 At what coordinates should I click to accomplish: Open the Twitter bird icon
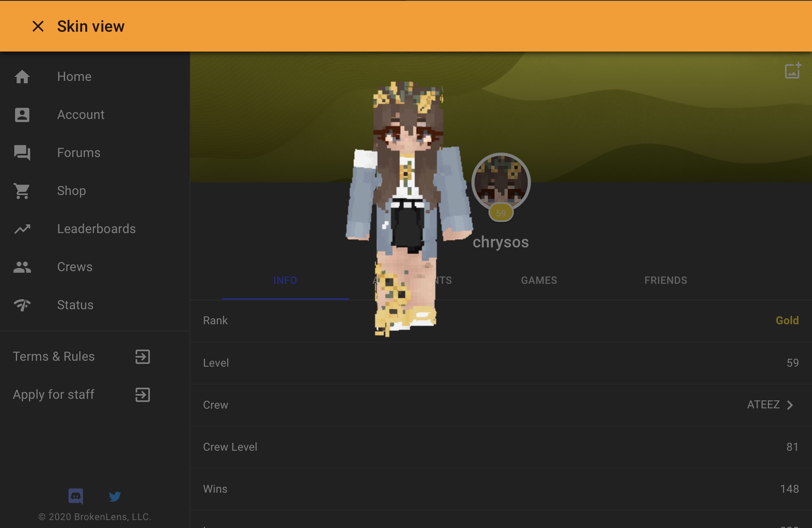coord(115,496)
